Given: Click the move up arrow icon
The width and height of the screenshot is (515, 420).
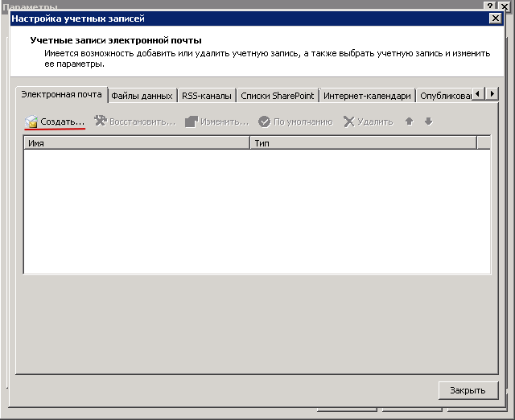Looking at the screenshot, I should point(410,121).
